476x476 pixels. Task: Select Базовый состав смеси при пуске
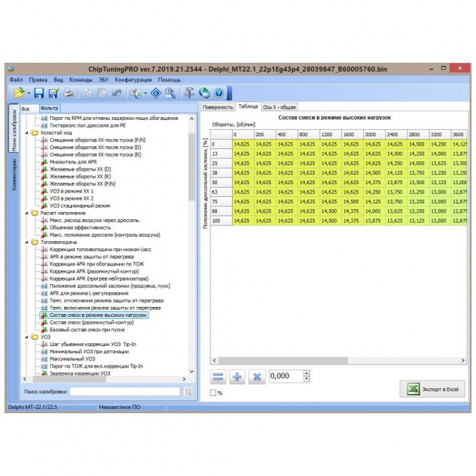click(x=87, y=330)
